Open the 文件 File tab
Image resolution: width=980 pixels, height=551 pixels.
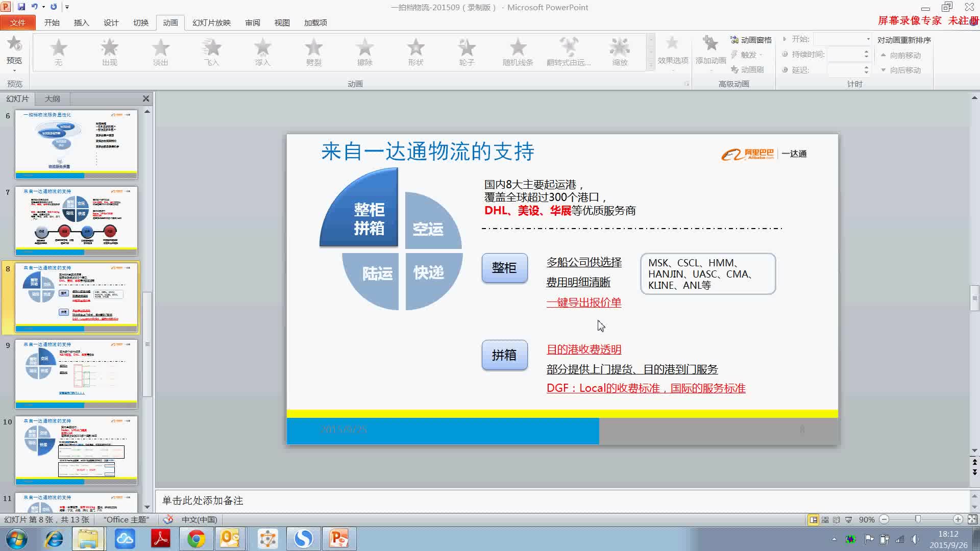coord(18,22)
